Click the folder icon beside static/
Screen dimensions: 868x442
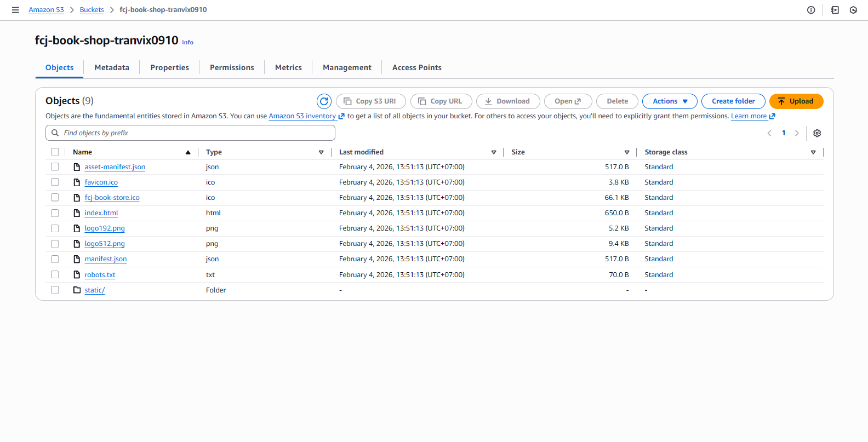pos(77,290)
